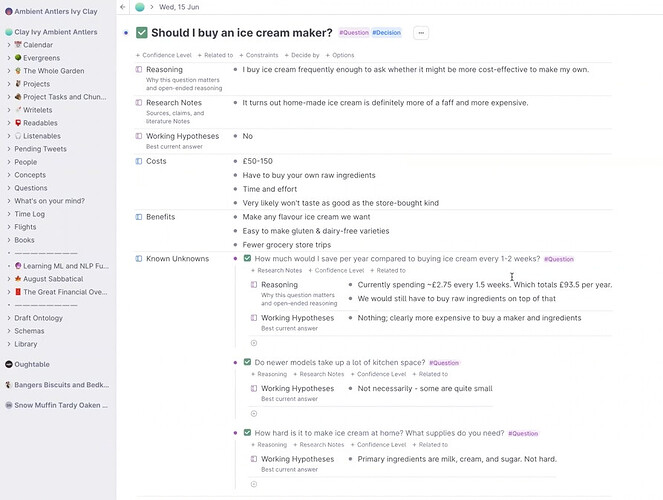Open Questions in the sidebar
Viewport: 663px width, 500px height.
pos(31,188)
